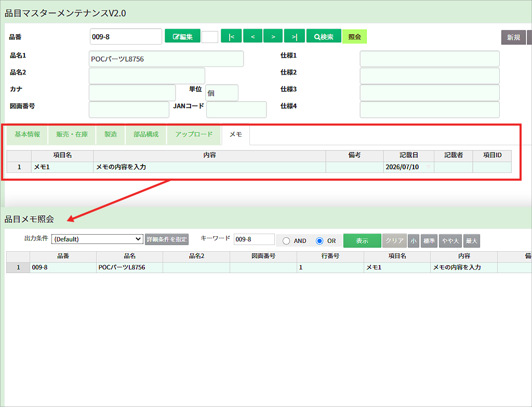Select the メモ tab

[236, 134]
